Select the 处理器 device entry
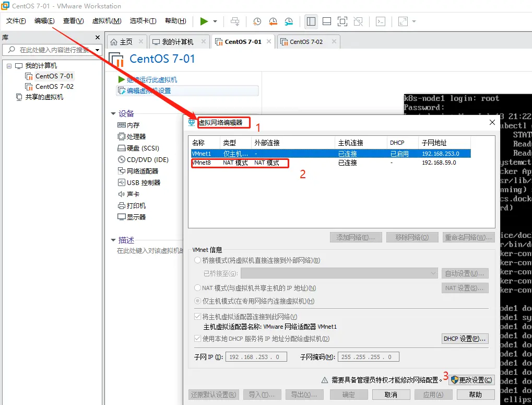532x405 pixels. 132,136
